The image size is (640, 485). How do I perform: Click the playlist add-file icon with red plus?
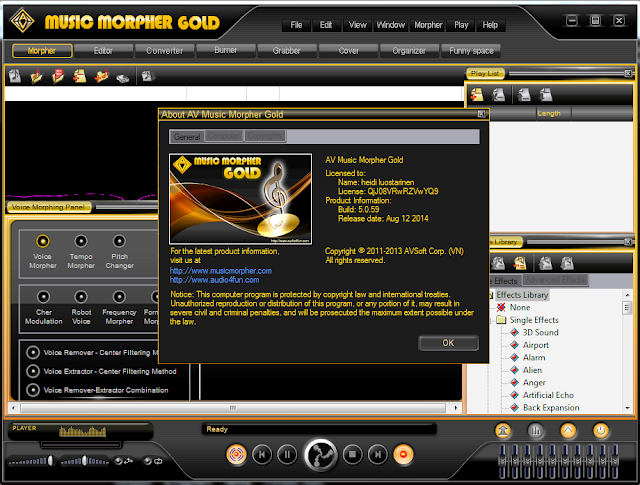click(x=477, y=95)
